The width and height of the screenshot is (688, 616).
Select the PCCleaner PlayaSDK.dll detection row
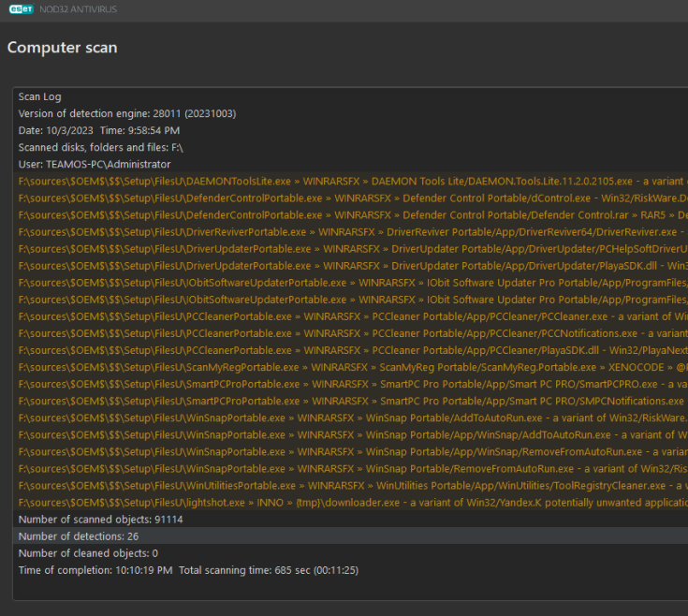351,350
